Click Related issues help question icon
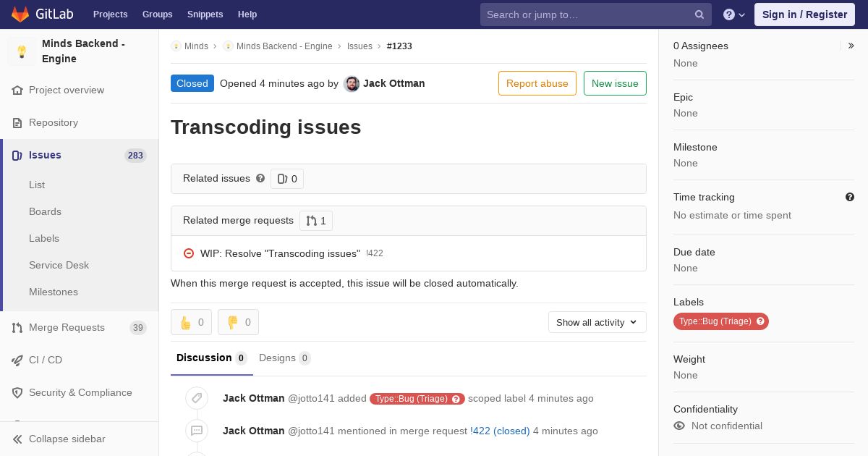 pyautogui.click(x=260, y=178)
